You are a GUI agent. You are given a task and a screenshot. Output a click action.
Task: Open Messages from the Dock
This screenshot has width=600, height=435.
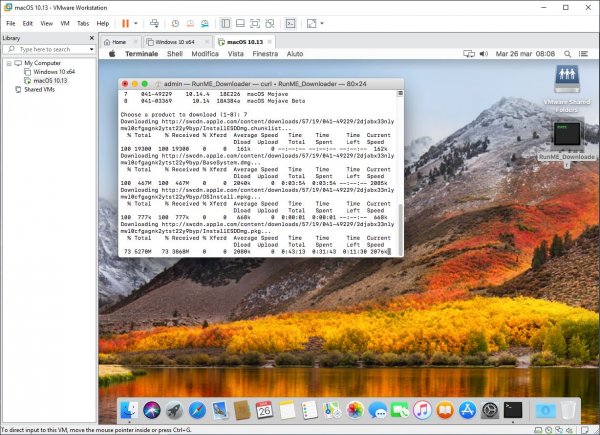[377, 410]
